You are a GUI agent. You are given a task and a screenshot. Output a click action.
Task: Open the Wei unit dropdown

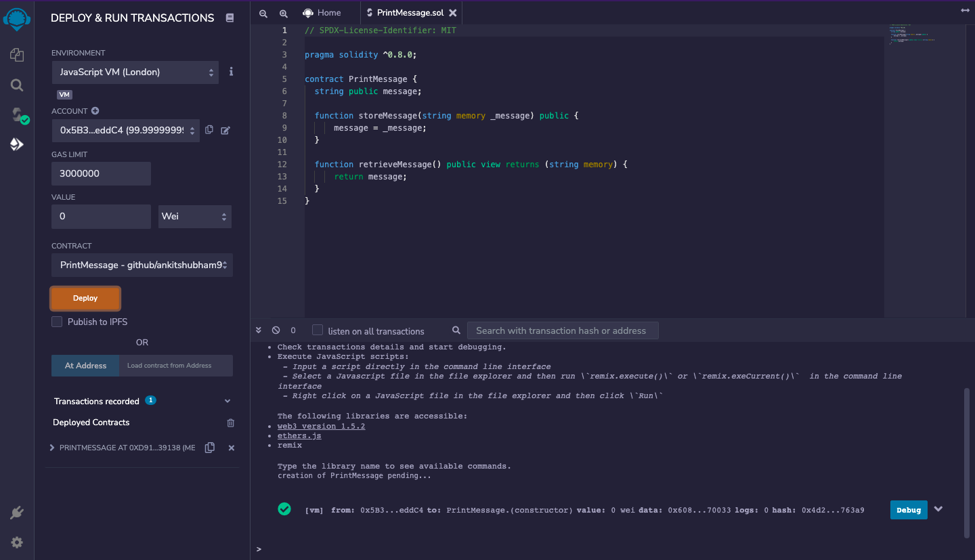195,216
